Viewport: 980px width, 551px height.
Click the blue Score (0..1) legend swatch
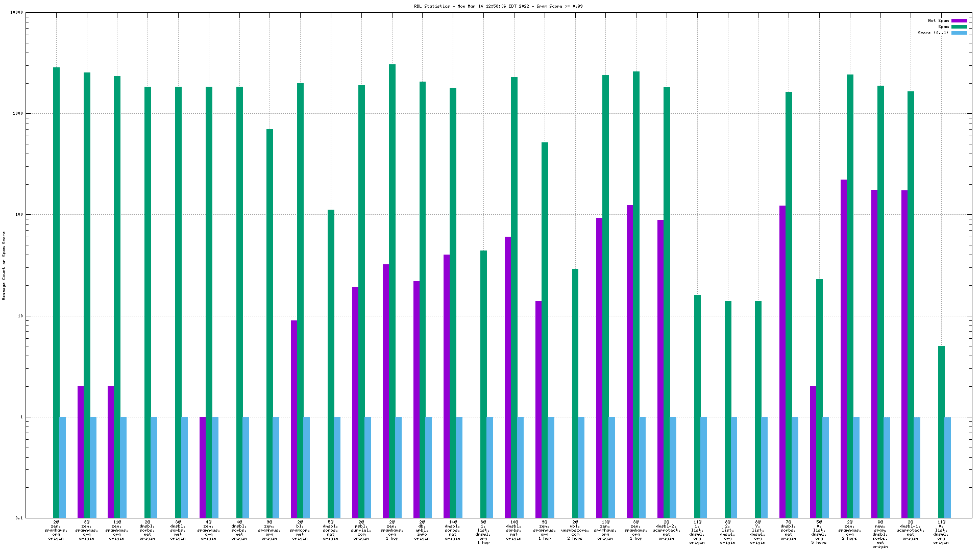(959, 33)
